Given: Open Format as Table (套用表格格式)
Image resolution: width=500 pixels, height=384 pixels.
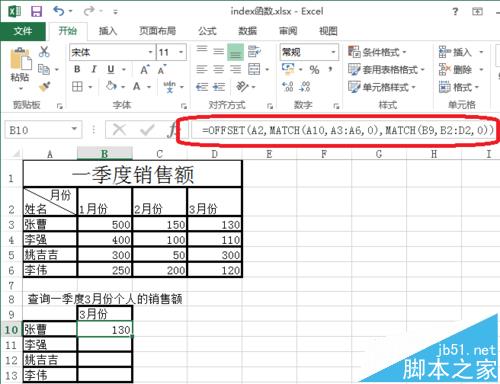Looking at the screenshot, I should pyautogui.click(x=386, y=69).
